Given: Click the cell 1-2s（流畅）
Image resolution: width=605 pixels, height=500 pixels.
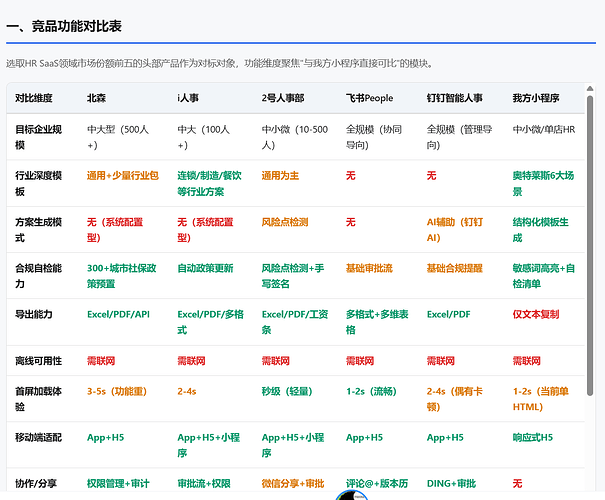Looking at the screenshot, I should (x=371, y=391).
